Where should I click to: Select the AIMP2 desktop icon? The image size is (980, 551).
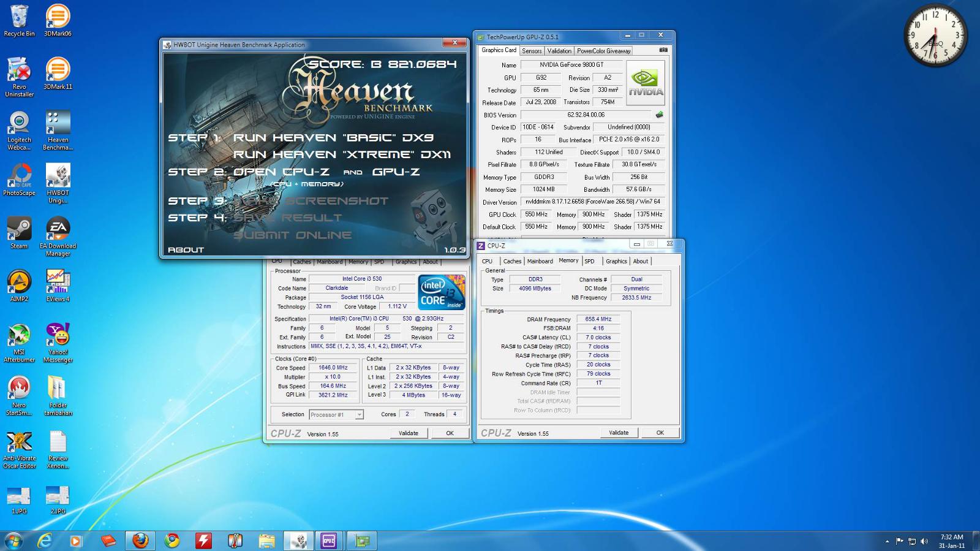pyautogui.click(x=19, y=286)
